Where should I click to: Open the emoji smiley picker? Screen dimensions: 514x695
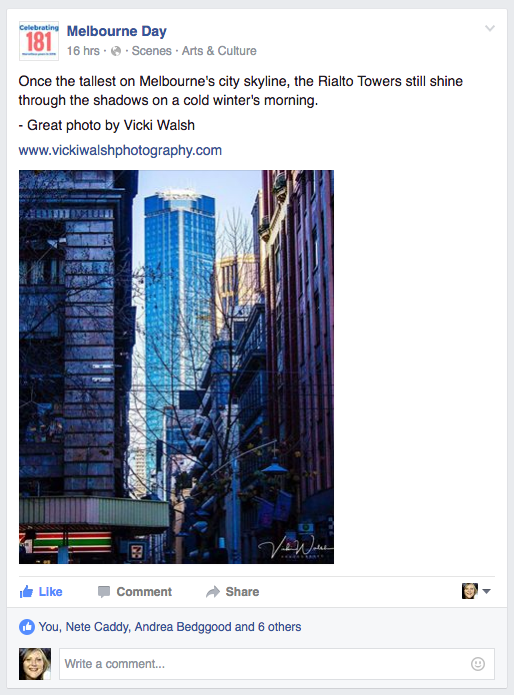click(478, 664)
